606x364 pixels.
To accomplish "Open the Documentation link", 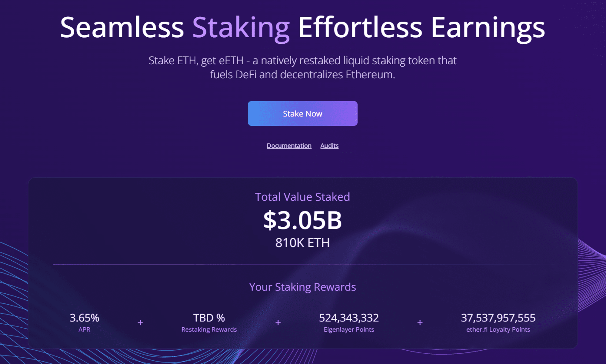I will click(289, 146).
